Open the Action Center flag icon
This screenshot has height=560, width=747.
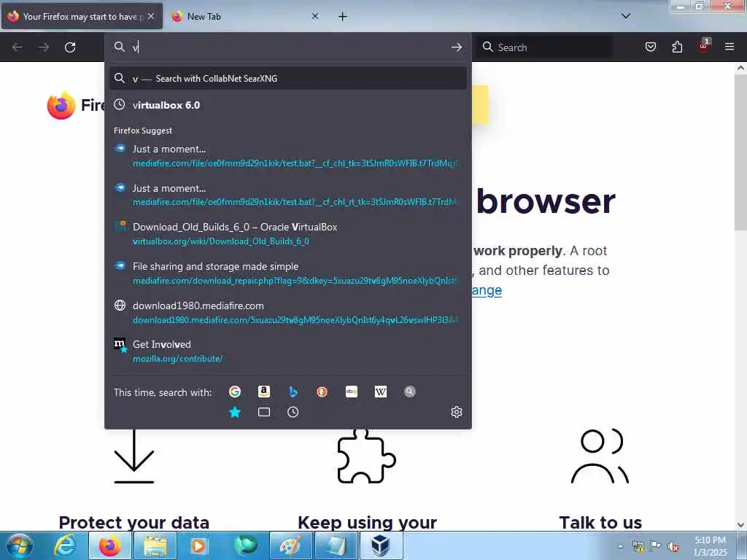pyautogui.click(x=656, y=546)
